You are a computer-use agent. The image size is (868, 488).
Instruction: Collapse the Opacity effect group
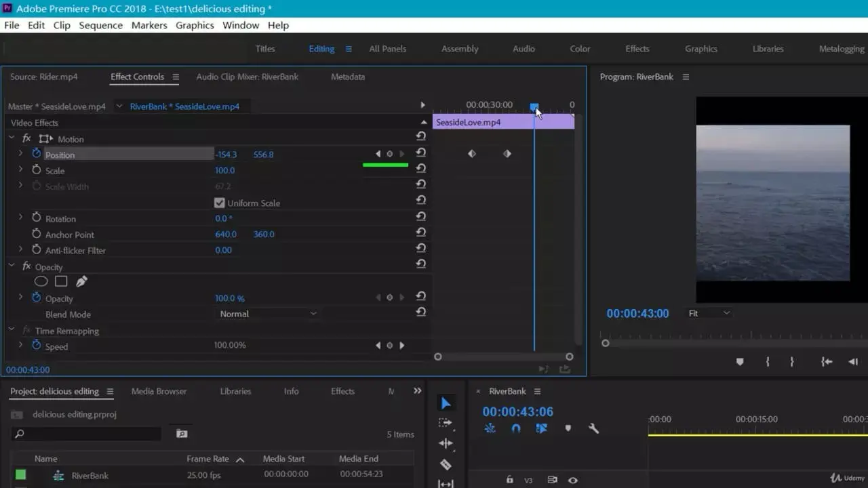[12, 266]
